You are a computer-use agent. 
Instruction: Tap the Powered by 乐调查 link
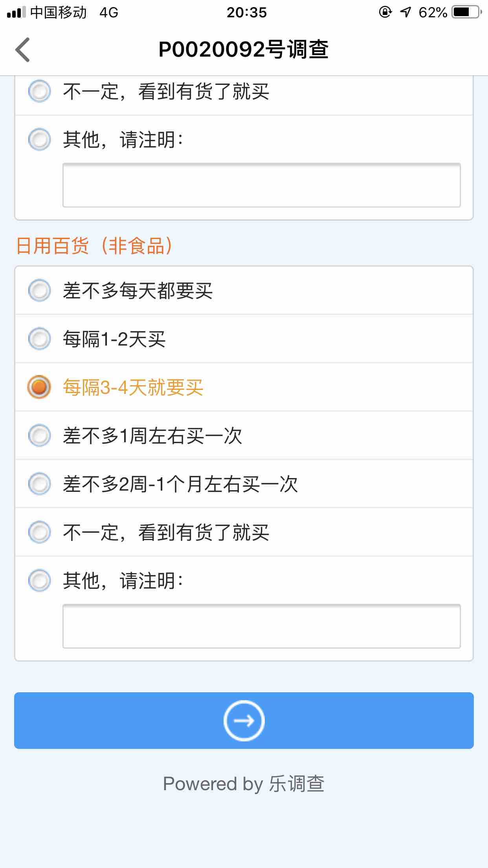pyautogui.click(x=244, y=783)
